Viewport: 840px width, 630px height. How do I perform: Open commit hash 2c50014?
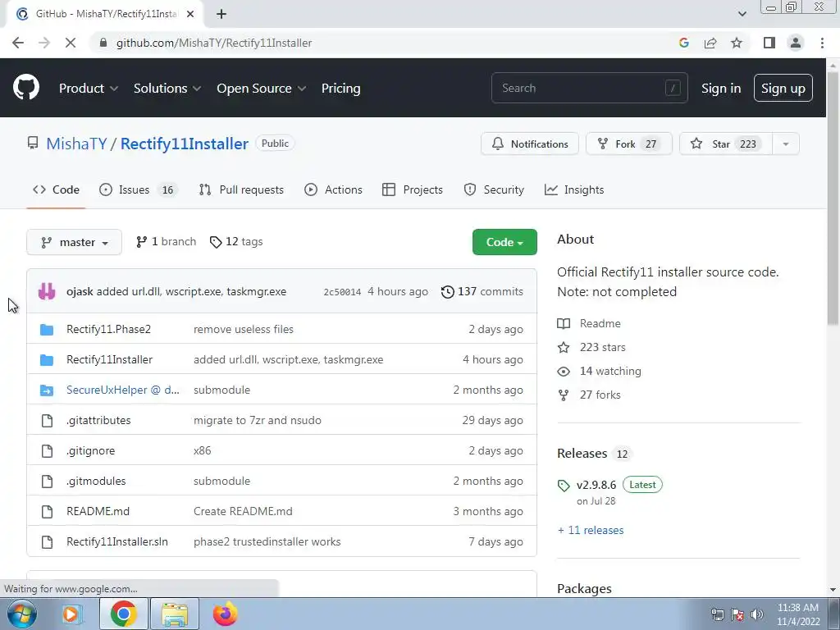click(342, 292)
